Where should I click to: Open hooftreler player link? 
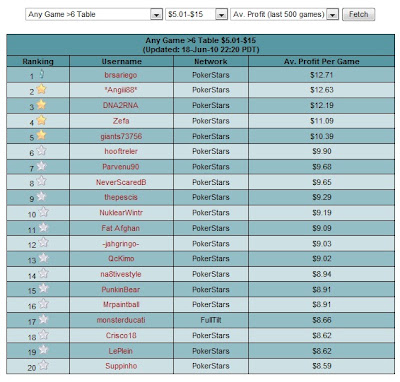tap(121, 151)
